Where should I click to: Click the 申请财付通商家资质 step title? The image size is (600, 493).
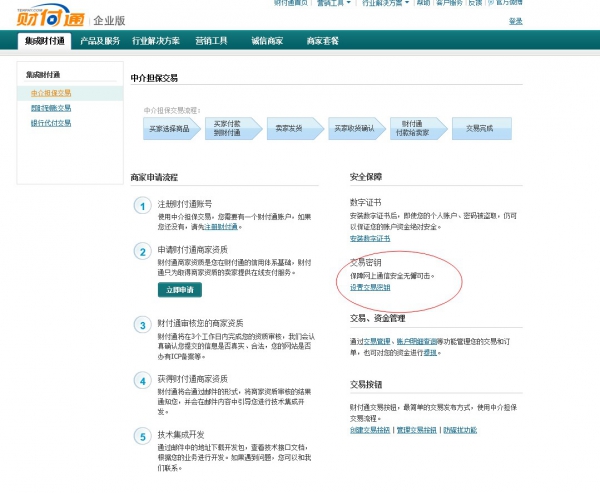[193, 250]
